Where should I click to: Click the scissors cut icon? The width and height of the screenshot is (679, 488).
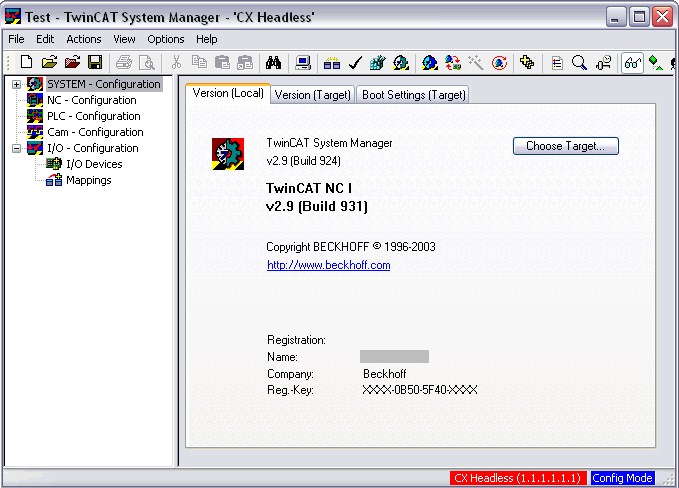point(176,63)
